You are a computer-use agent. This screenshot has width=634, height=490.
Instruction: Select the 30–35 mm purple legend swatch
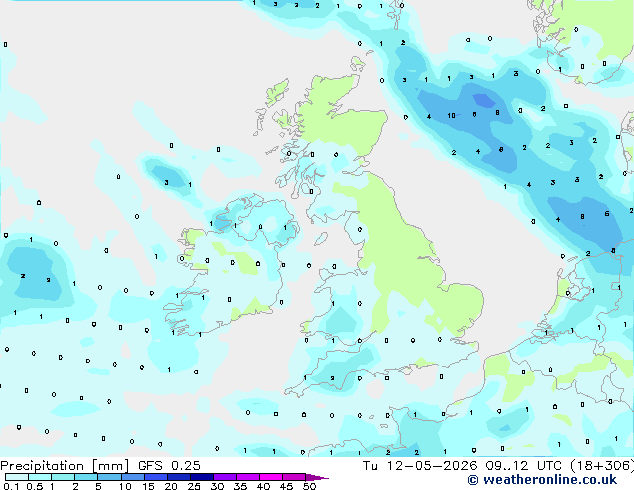pyautogui.click(x=224, y=477)
